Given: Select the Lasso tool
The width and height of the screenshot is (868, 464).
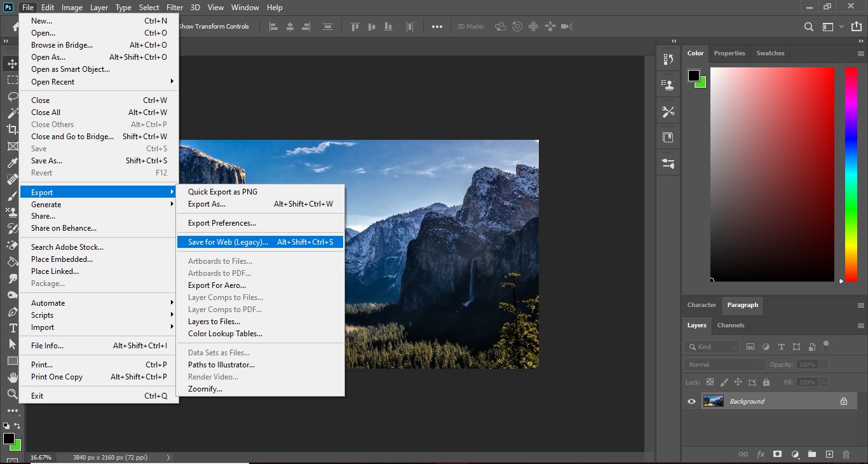Looking at the screenshot, I should point(12,97).
